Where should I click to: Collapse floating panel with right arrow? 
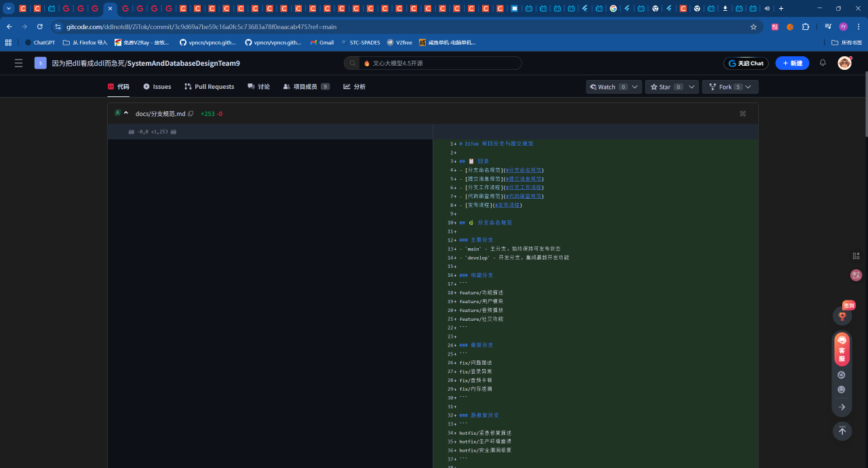coord(842,407)
